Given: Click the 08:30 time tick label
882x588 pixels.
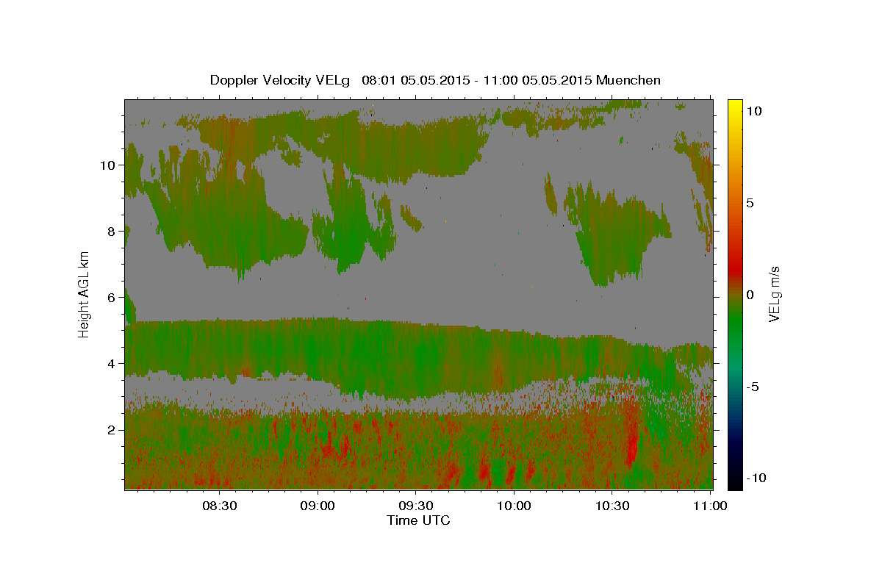Looking at the screenshot, I should [x=219, y=506].
